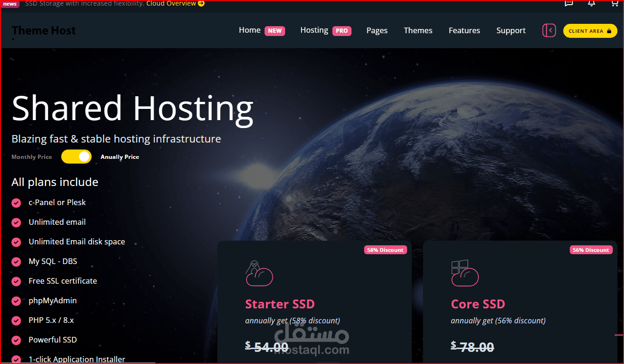Open the Home menu
The width and height of the screenshot is (624, 364).
click(250, 30)
